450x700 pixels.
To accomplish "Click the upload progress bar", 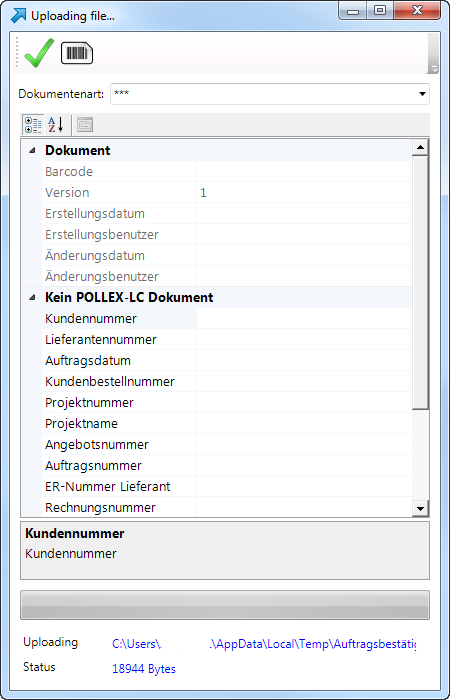I will tap(225, 605).
